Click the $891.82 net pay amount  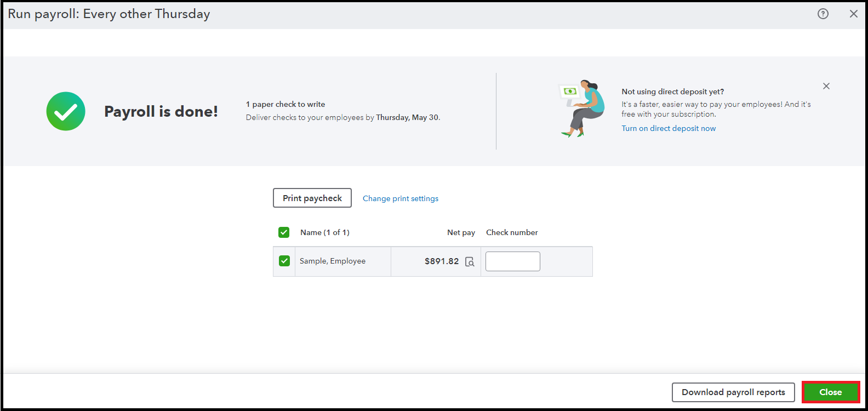tap(442, 261)
